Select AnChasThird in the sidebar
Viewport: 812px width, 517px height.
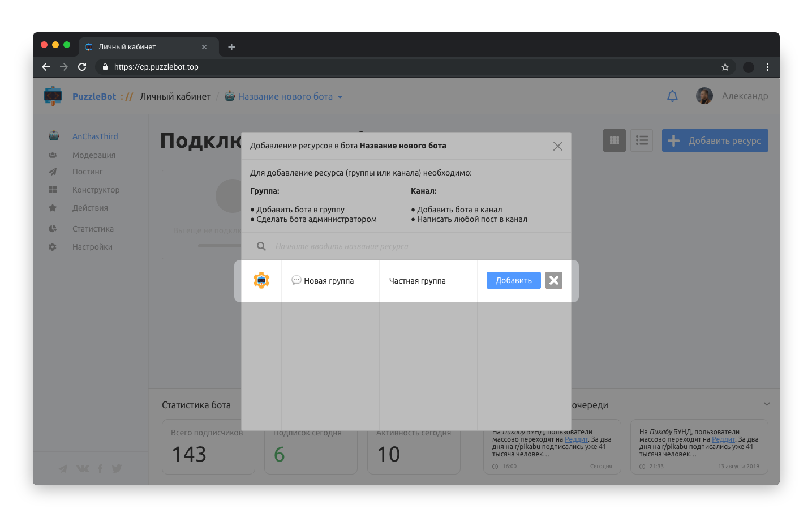(x=95, y=136)
